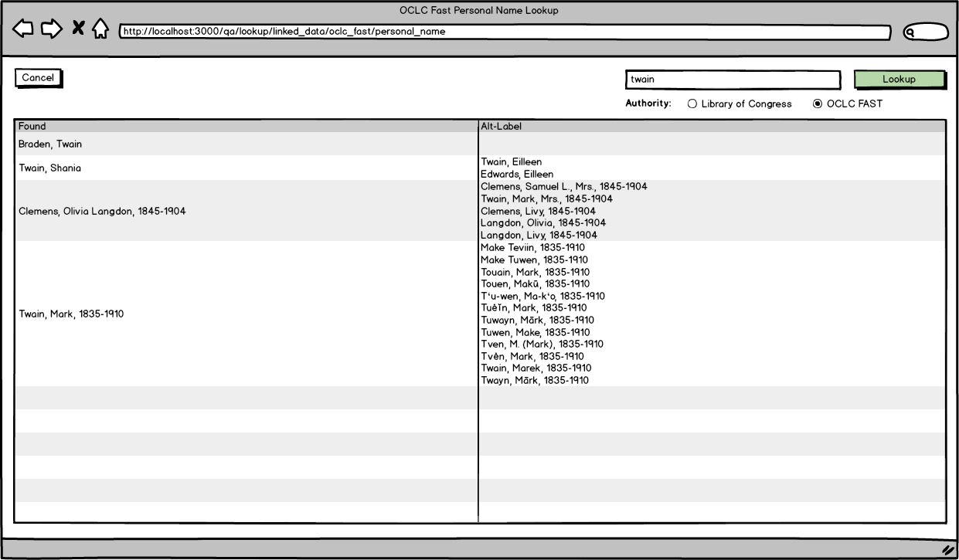Click alt-label Twain, Mark, Mrs., 1845-1904

click(x=547, y=199)
